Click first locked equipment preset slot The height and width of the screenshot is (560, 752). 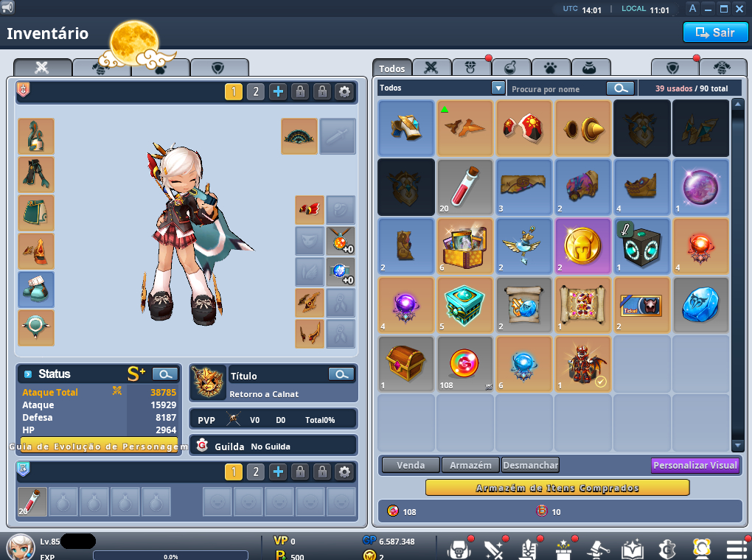coord(300,91)
